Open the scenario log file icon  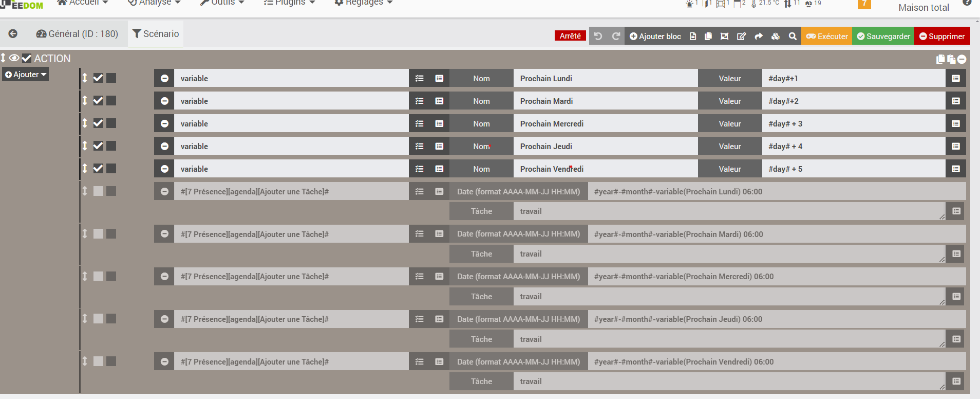pyautogui.click(x=693, y=36)
